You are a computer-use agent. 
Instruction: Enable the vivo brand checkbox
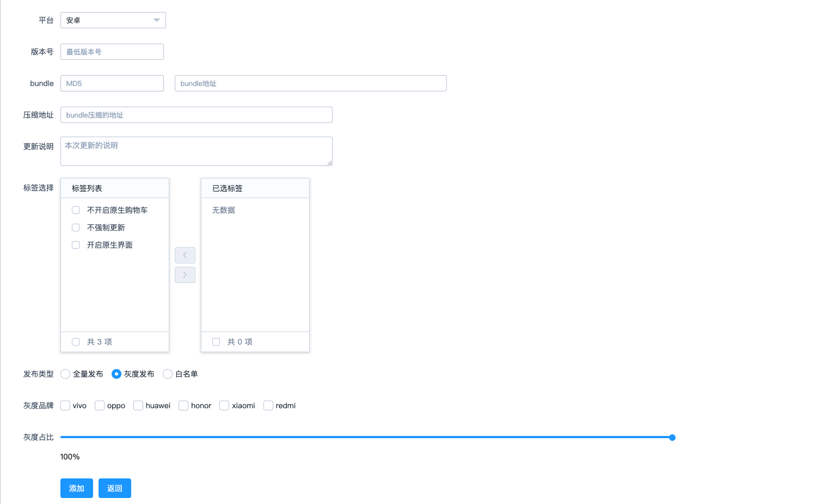coord(65,405)
